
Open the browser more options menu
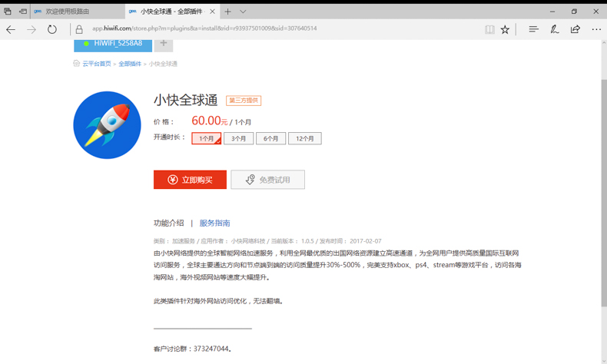[x=596, y=29]
